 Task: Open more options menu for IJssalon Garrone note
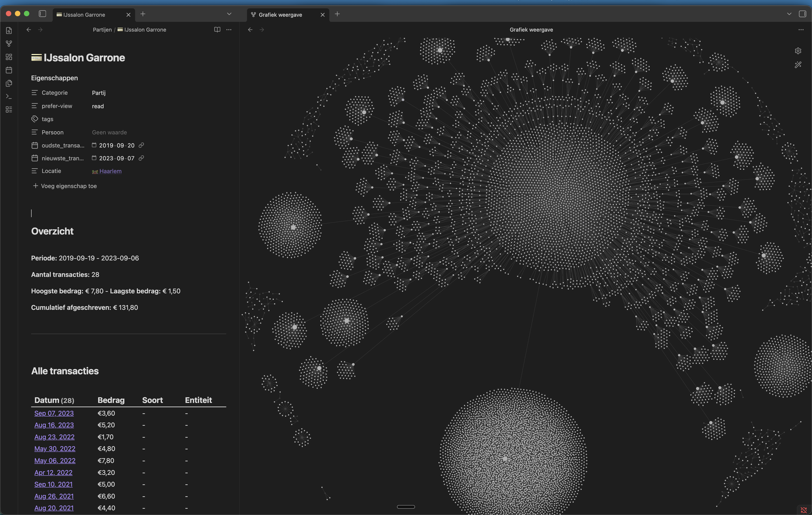coord(229,30)
